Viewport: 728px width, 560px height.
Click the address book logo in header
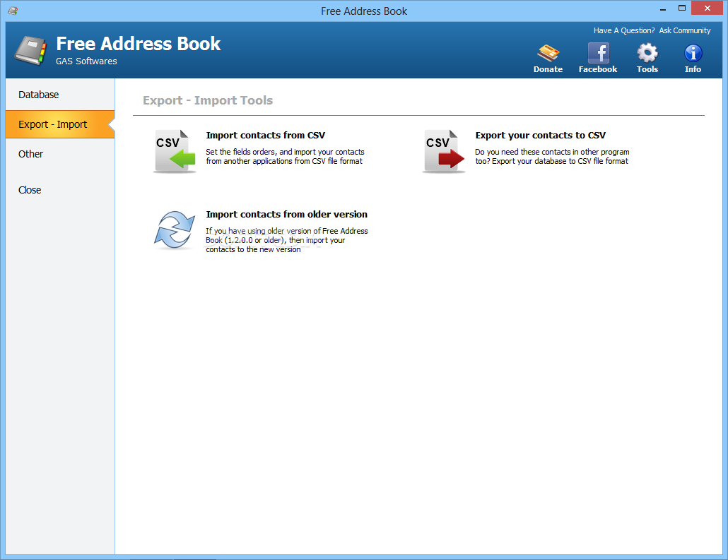(30, 51)
